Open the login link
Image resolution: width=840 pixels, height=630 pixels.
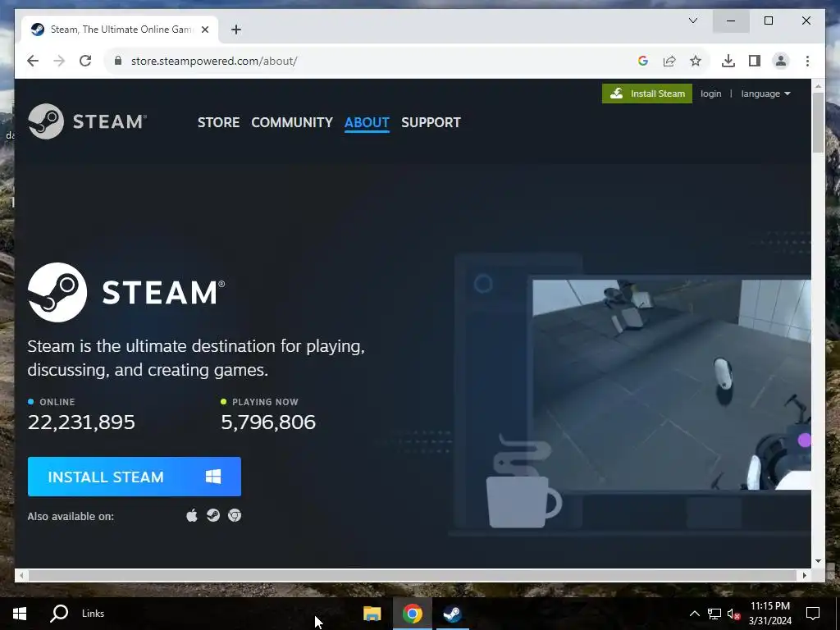[x=710, y=94]
